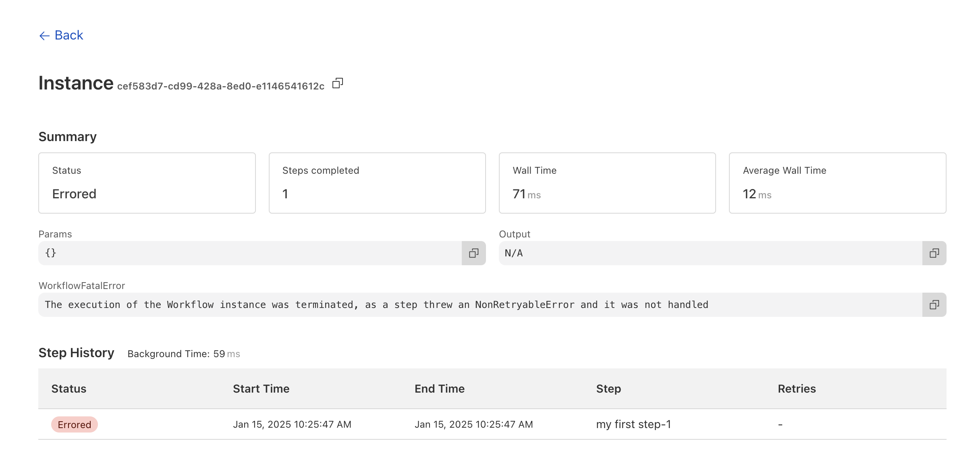Click the Back arrow icon
Screen dimensions: 980x470
coord(44,36)
